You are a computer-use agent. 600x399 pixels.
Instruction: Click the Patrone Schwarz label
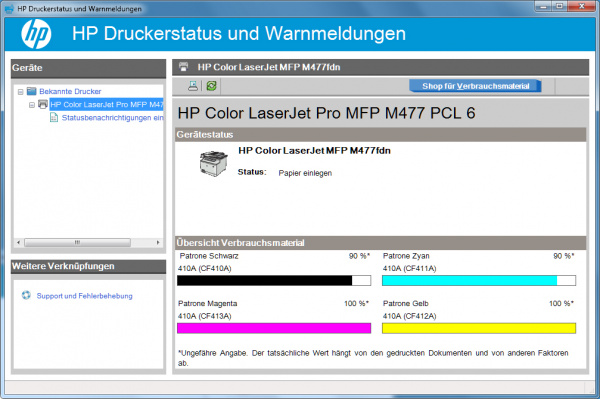(209, 256)
